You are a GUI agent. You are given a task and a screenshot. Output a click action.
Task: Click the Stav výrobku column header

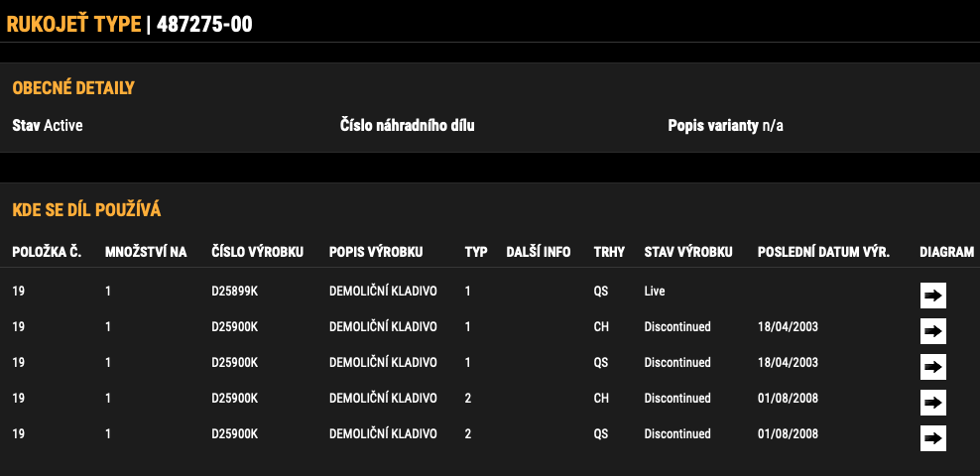(688, 252)
